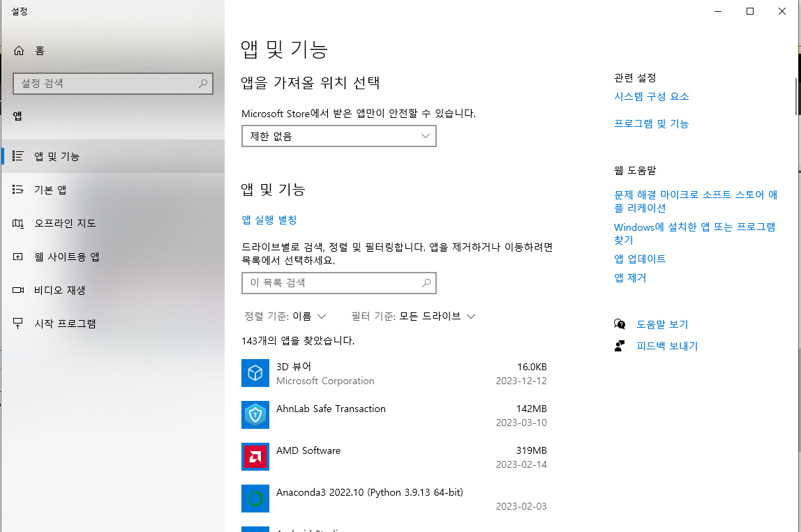Focus the 설정 검색 input field

113,83
